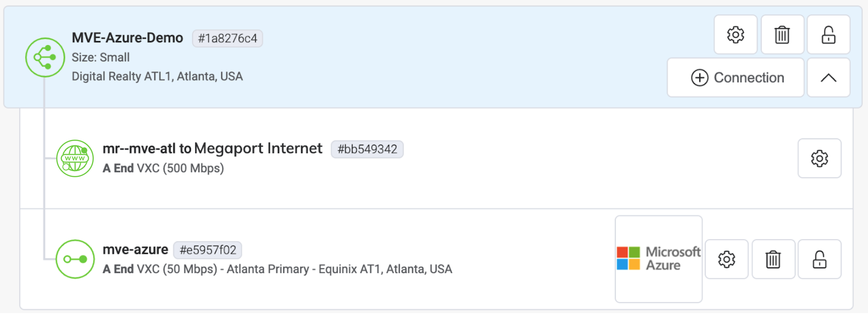Image resolution: width=868 pixels, height=314 pixels.
Task: Click the mve-azure VXC connection icon
Action: (75, 259)
